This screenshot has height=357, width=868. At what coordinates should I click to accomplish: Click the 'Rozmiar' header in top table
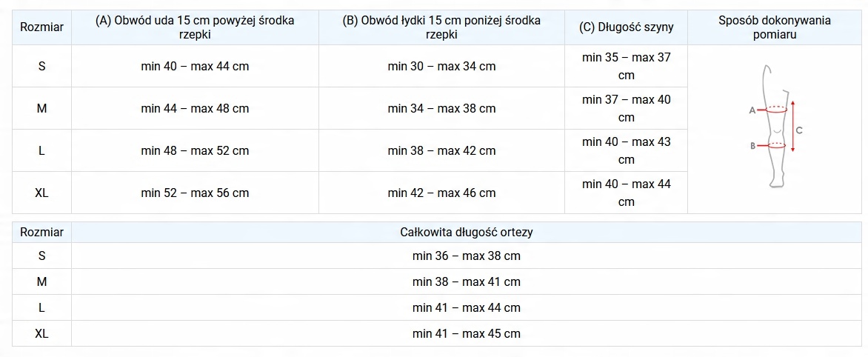point(41,27)
